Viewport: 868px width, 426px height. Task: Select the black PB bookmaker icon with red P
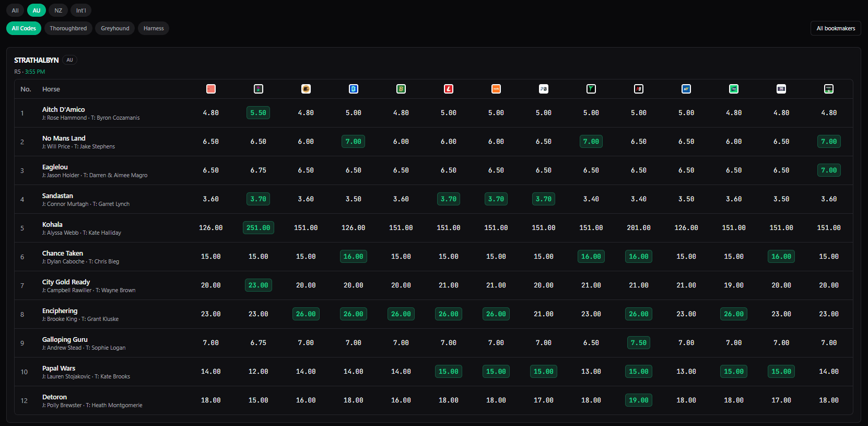(639, 89)
